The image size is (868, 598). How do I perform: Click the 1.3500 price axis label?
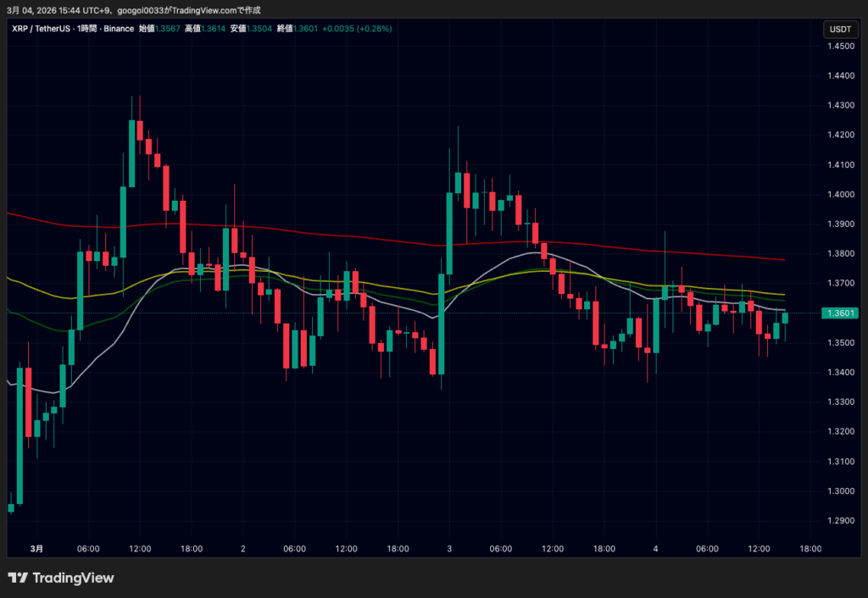point(840,343)
